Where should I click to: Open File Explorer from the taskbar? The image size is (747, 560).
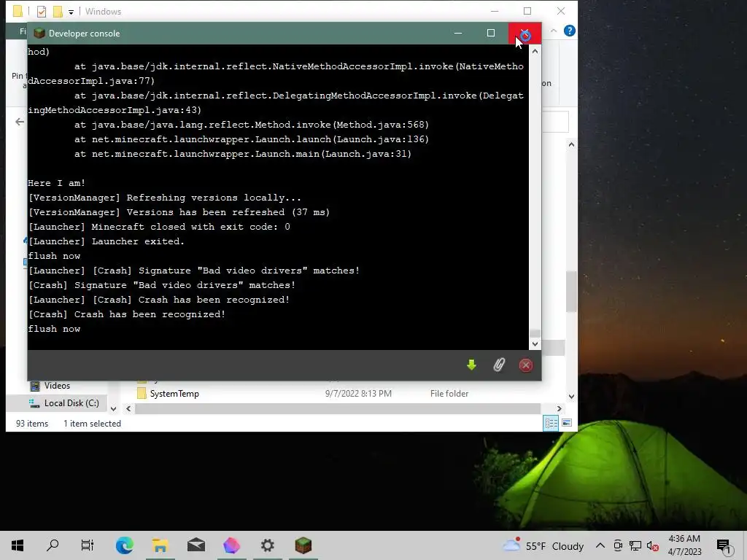[160, 545]
